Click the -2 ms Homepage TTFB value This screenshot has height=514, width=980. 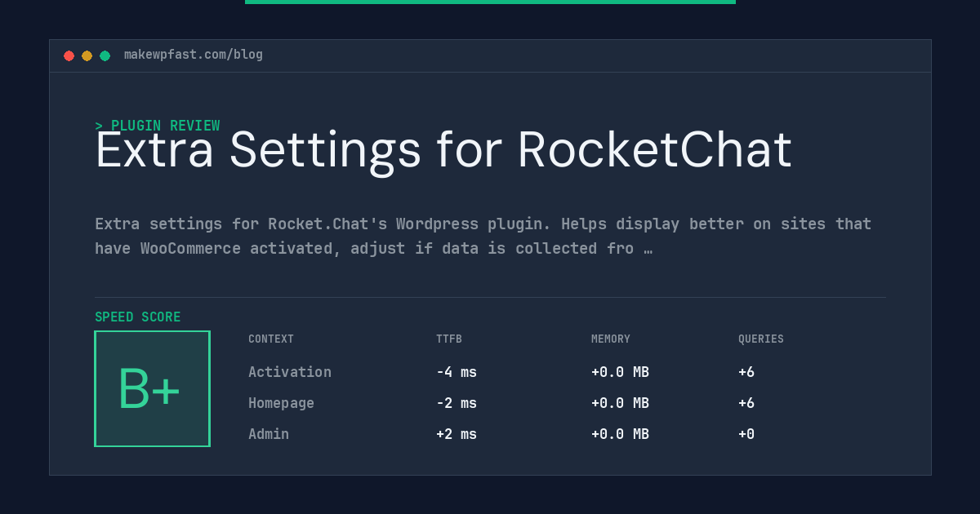[457, 403]
